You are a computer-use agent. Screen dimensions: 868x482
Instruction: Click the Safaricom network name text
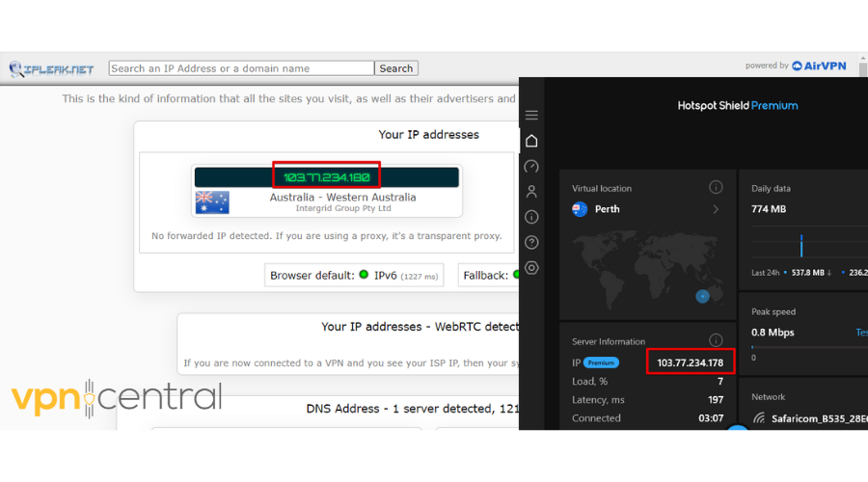(819, 419)
